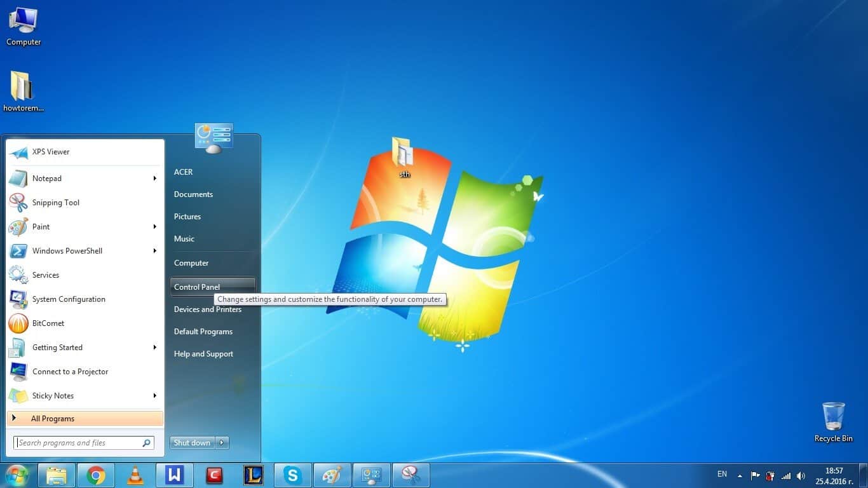Viewport: 868px width, 488px height.
Task: Select the howtorem... folder on desktop
Action: tap(24, 91)
